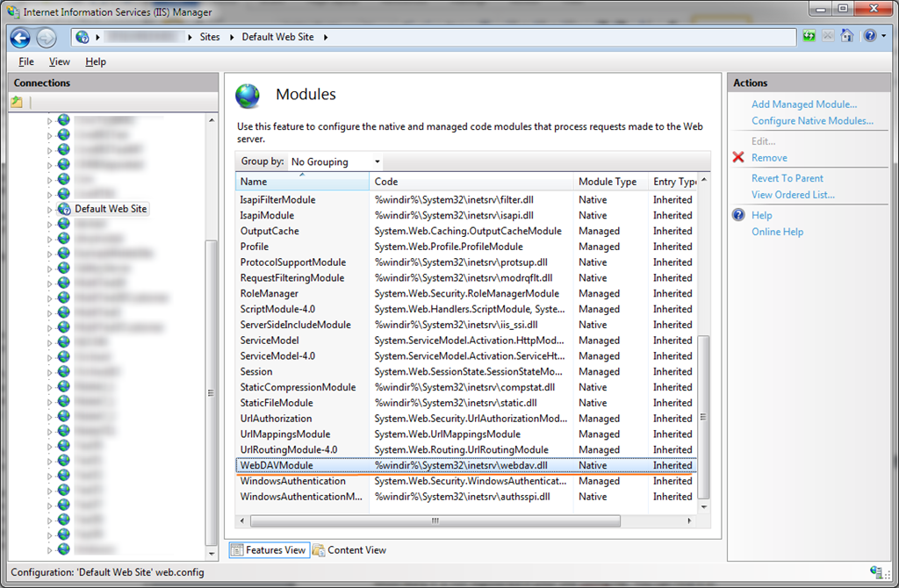Image resolution: width=899 pixels, height=588 pixels.
Task: Click the Connections create-connection icon
Action: click(17, 103)
